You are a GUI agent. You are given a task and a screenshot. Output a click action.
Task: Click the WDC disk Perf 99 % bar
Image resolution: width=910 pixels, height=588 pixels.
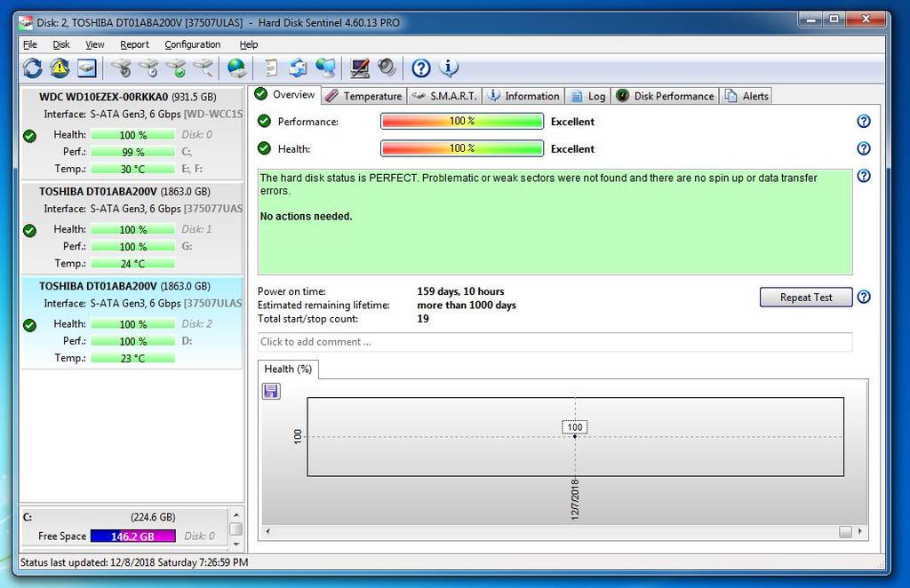point(133,152)
